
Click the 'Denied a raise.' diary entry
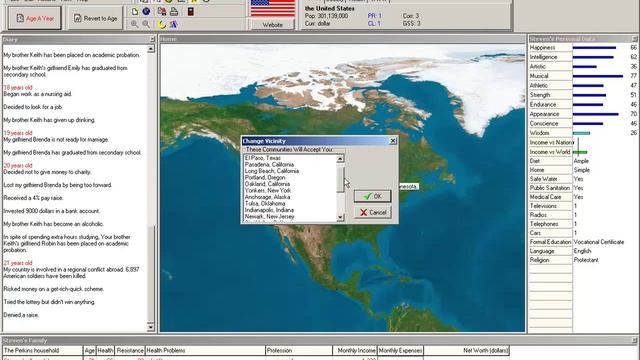pos(21,315)
